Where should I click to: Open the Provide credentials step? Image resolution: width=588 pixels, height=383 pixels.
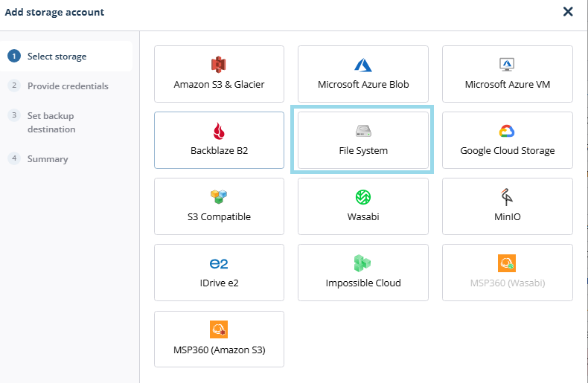(x=68, y=86)
